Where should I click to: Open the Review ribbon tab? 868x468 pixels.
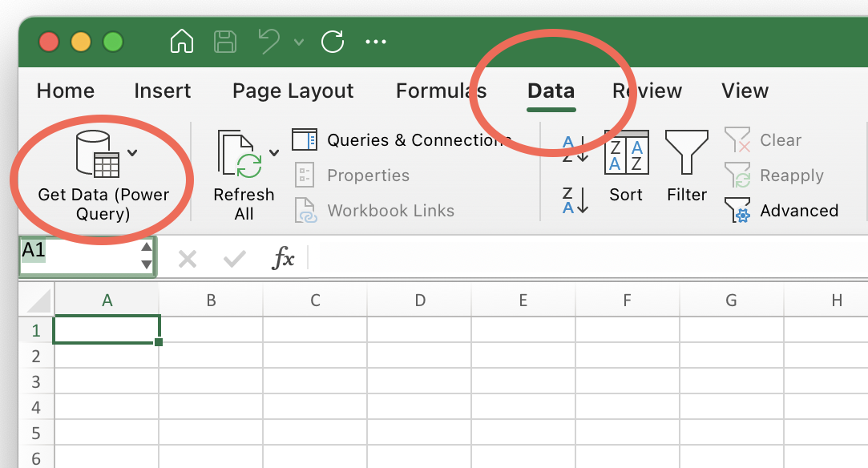tap(647, 91)
